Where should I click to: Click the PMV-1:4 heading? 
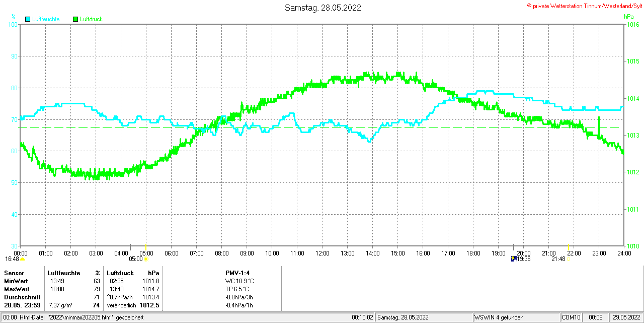coord(238,273)
